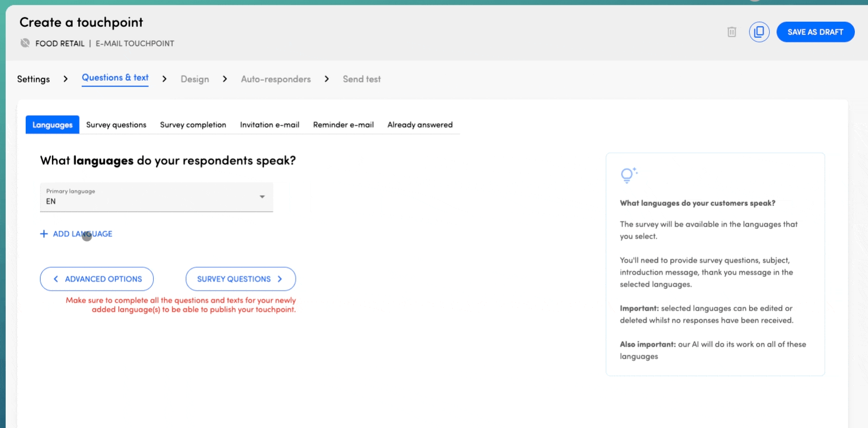
Task: Open the Primary language dropdown
Action: click(x=149, y=197)
